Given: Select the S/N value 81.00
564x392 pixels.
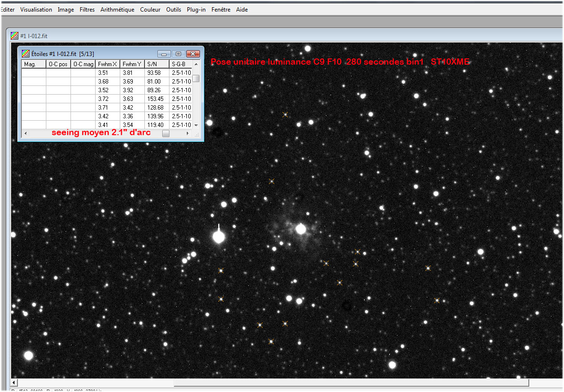Looking at the screenshot, I should [x=154, y=81].
